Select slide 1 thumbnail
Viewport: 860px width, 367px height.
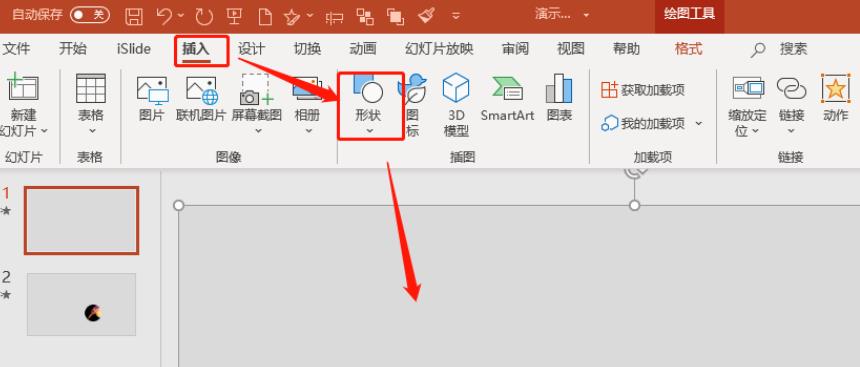(81, 220)
